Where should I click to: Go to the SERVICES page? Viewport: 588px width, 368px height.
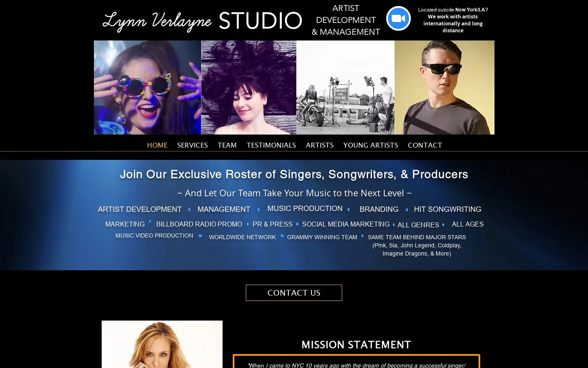192,145
